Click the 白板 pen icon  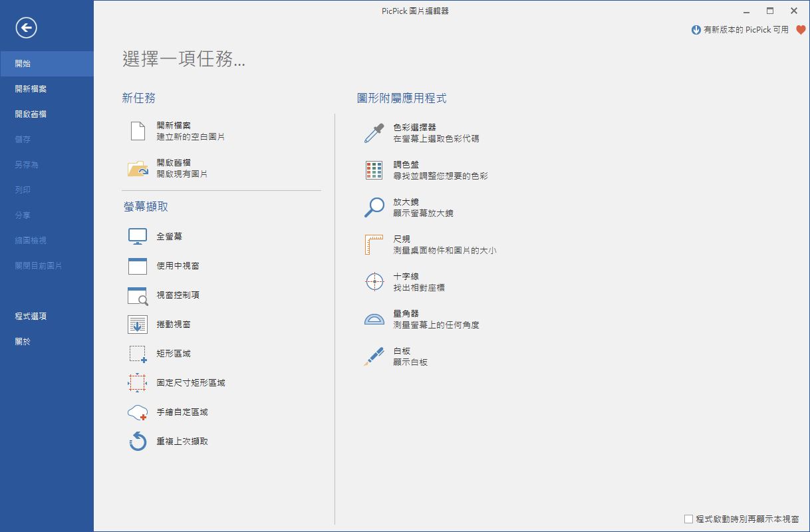tap(374, 356)
